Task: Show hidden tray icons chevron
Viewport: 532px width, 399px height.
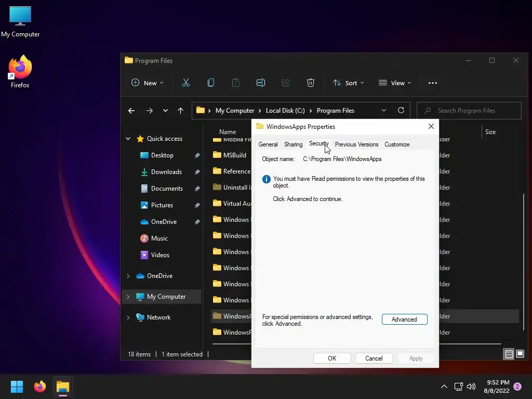Action: tap(444, 387)
